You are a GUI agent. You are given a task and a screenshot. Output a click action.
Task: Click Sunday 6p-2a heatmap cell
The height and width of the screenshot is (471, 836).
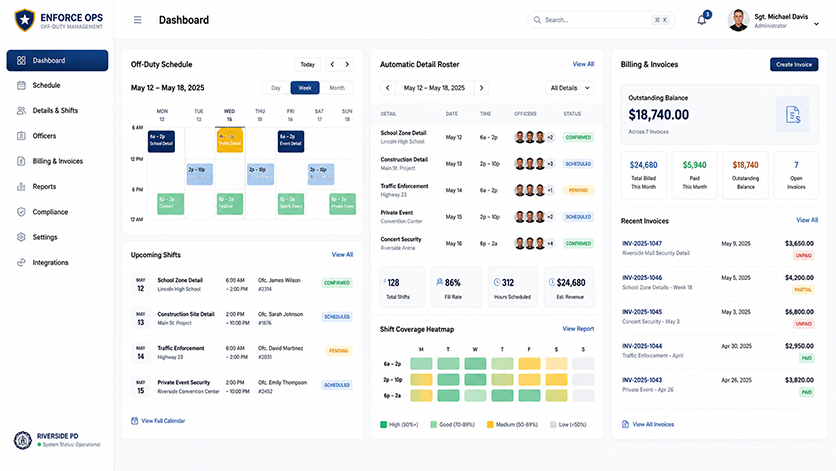(583, 396)
